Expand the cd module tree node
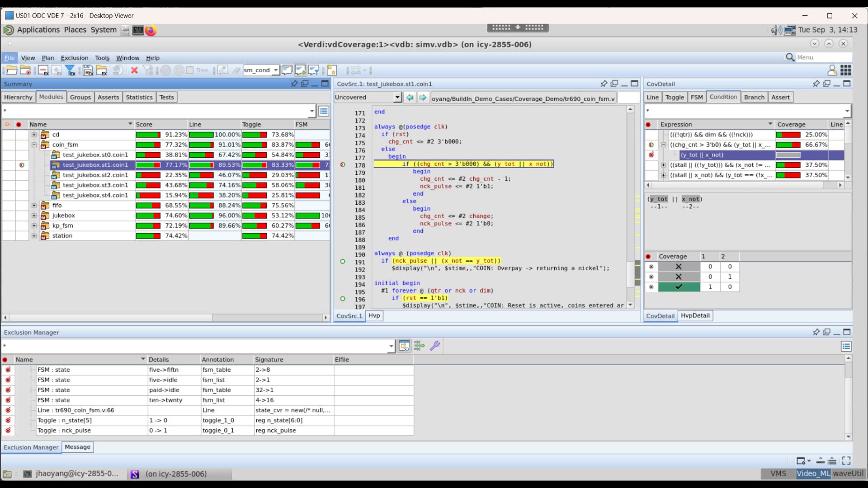The width and height of the screenshot is (868, 488). click(x=34, y=135)
